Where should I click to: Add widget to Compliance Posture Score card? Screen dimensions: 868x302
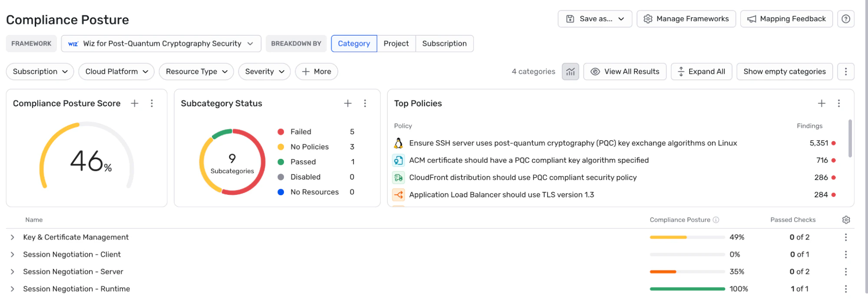pyautogui.click(x=135, y=103)
